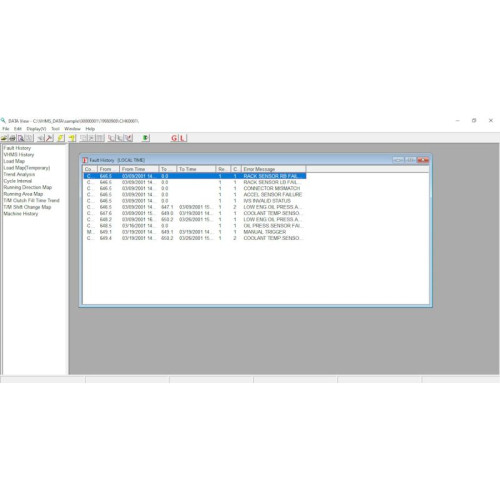Click the green exit door icon
Image resolution: width=500 pixels, height=500 pixels.
[146, 138]
